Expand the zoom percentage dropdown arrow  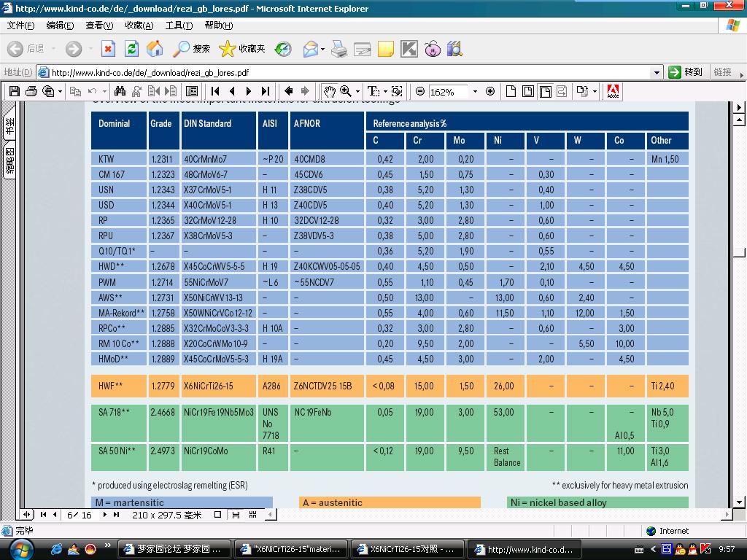point(475,91)
